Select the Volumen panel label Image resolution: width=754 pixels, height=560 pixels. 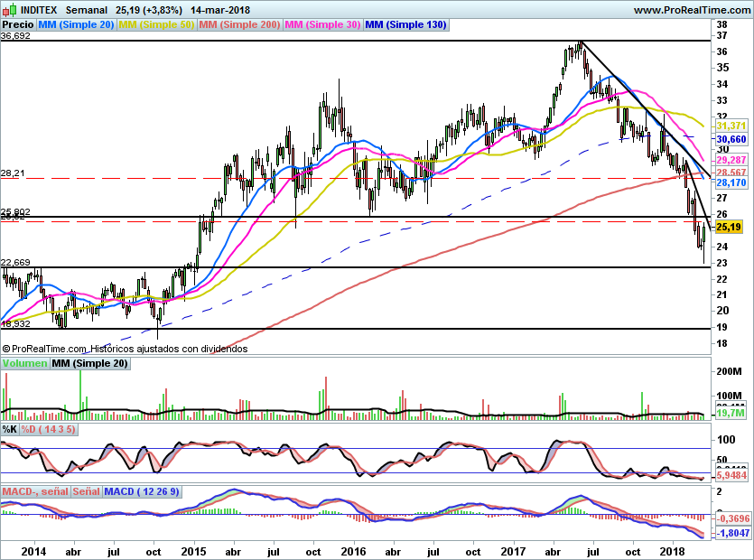click(25, 363)
